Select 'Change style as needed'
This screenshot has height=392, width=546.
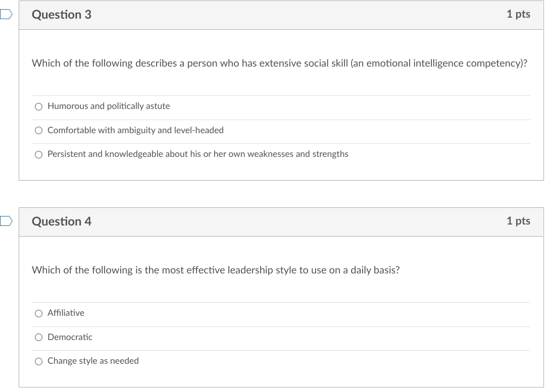[38, 361]
